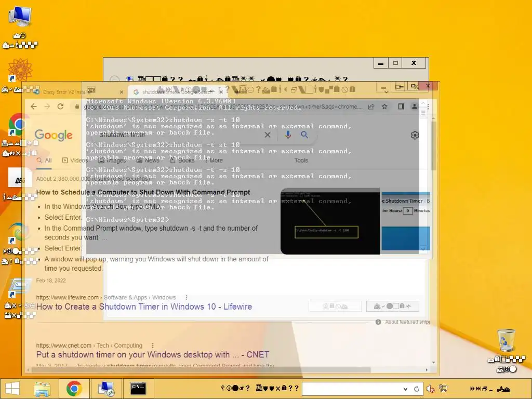Select the shutdown timer Google Search tab
Viewport: 532px width, 399px height.
pyautogui.click(x=178, y=92)
